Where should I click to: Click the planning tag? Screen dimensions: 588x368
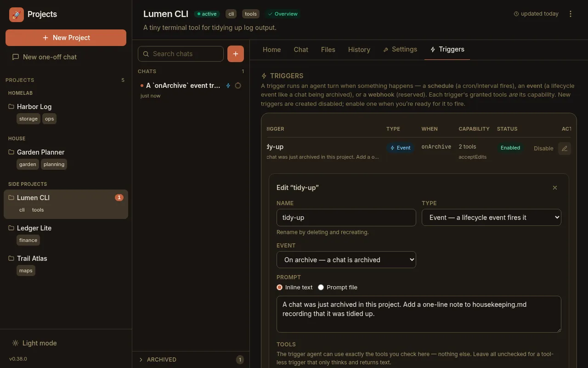point(54,164)
